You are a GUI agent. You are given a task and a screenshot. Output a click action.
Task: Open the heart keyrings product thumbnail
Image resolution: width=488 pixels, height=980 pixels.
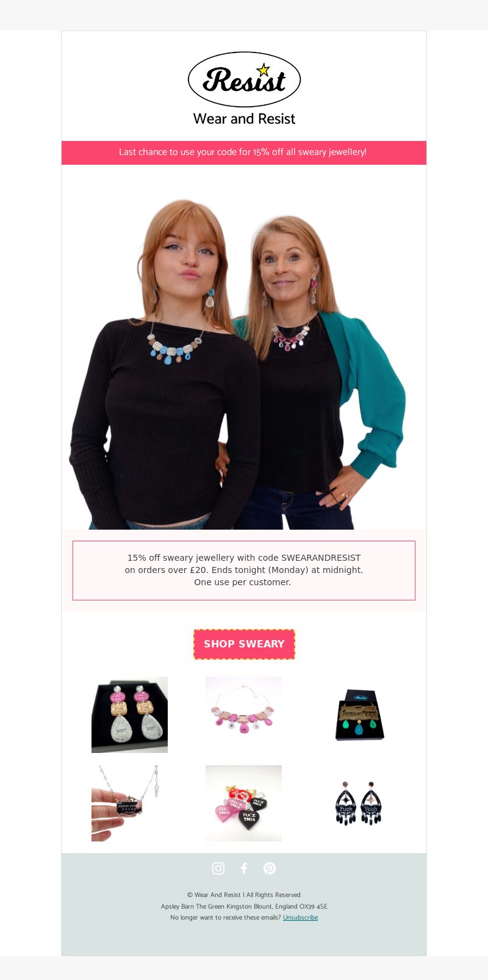(243, 803)
